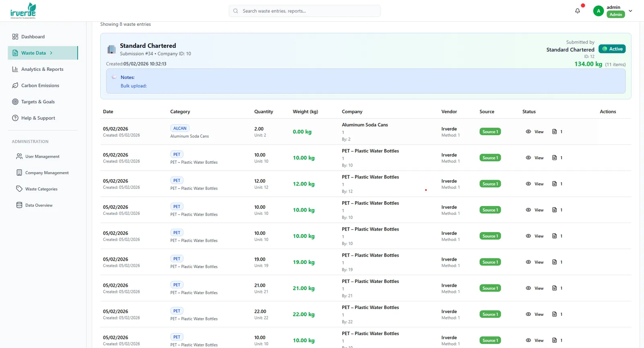This screenshot has height=348, width=644.
Task: Click the Quantity column header
Action: coord(264,111)
